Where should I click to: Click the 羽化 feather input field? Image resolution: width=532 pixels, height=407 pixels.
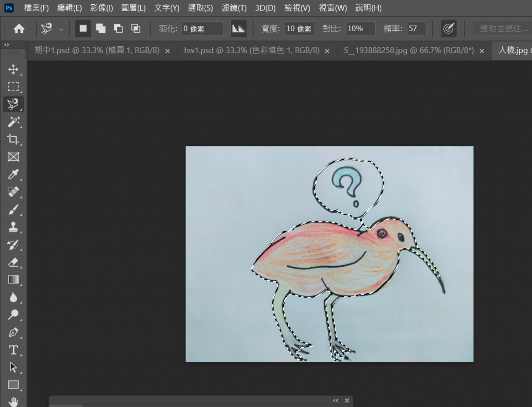pos(203,29)
